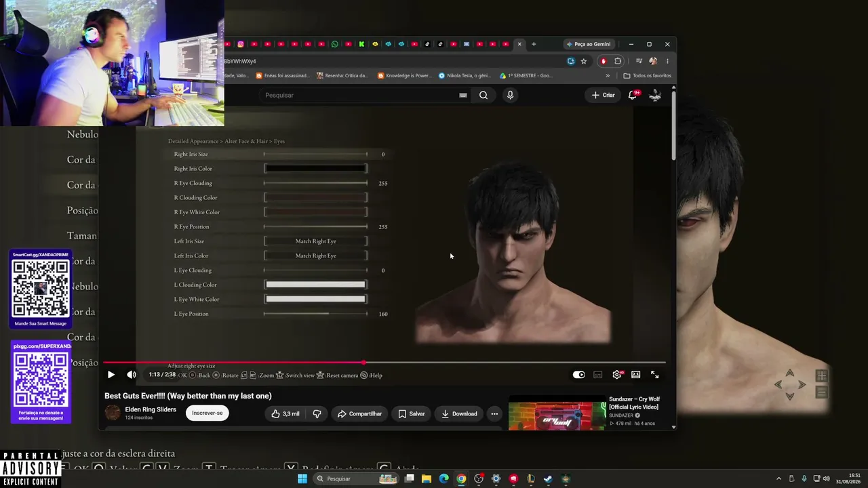Open Chrome three-dot menu

pyautogui.click(x=667, y=61)
